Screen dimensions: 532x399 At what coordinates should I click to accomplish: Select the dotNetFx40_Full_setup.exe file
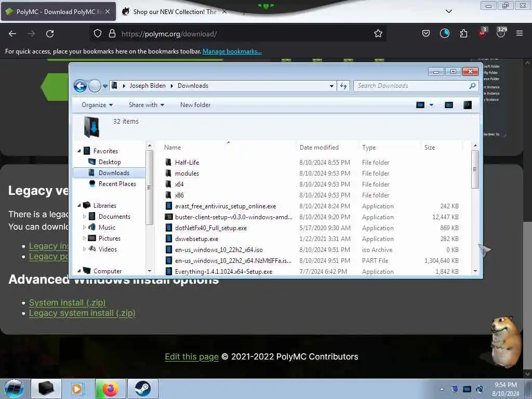click(x=211, y=228)
